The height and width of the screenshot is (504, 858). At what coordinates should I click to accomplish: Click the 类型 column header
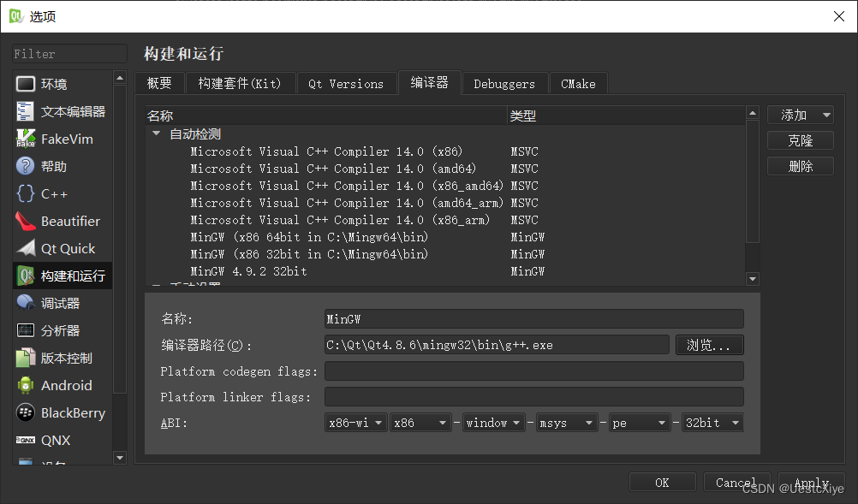[627, 116]
